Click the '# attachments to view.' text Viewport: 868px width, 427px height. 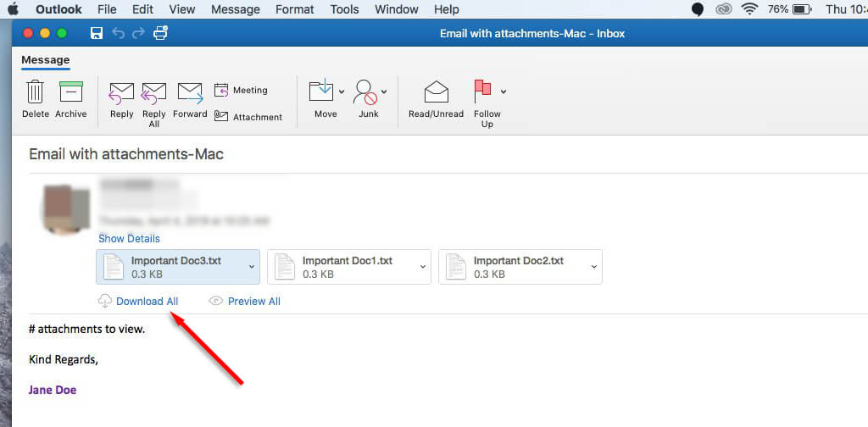click(87, 329)
